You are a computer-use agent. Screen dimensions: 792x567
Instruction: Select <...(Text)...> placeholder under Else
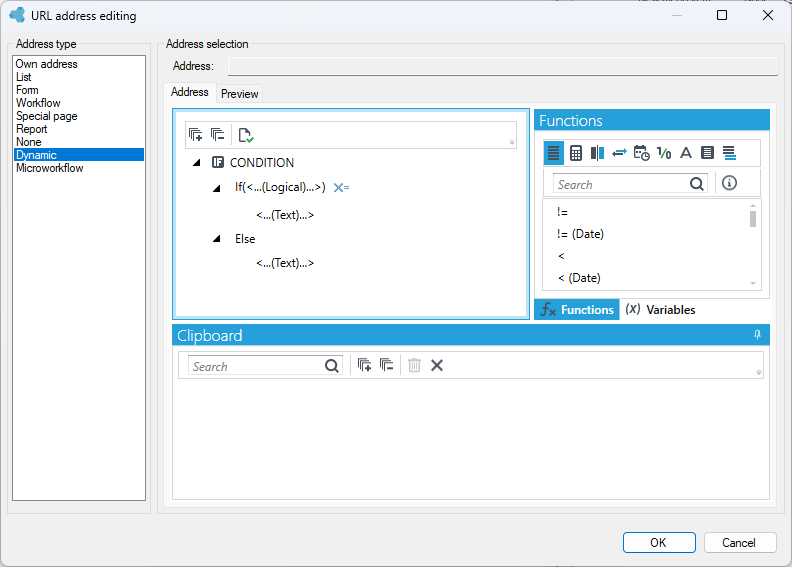pos(285,263)
